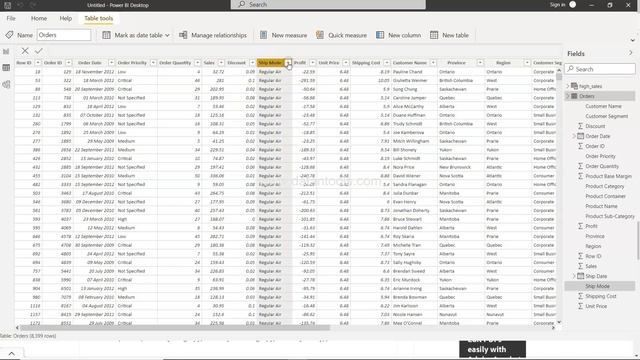640x360 pixels.
Task: Click the New table icon
Action: point(434,35)
